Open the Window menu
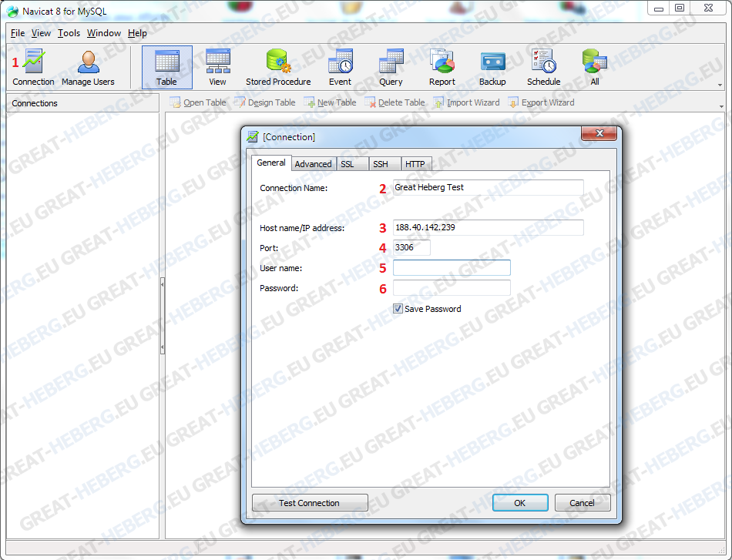The height and width of the screenshot is (560, 732). click(104, 33)
